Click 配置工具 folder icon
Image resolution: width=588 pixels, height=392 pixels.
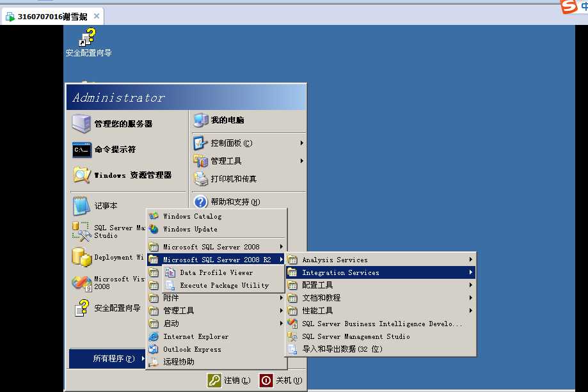(x=292, y=285)
